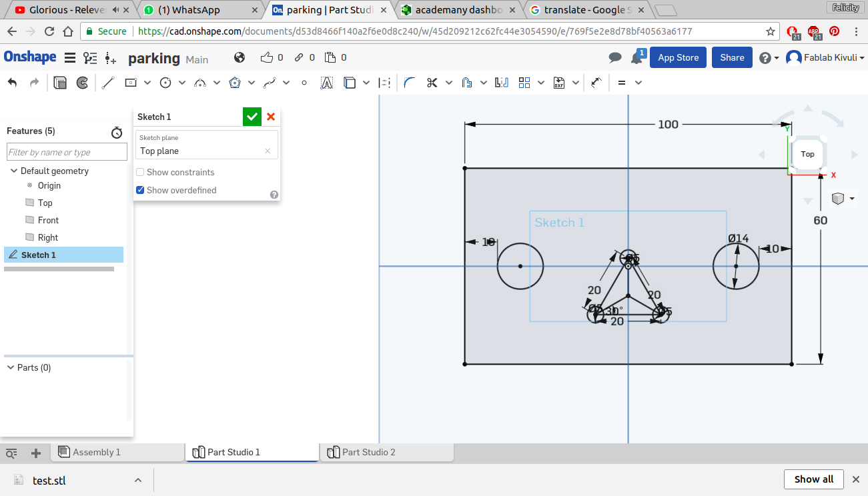
Task: Click the Share button
Action: pos(732,58)
